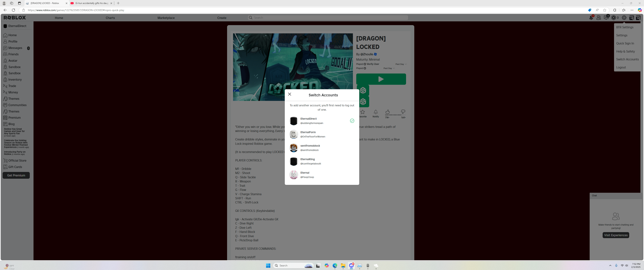This screenshot has width=644, height=270.
Task: Select Switch Accounts in the gear menu
Action: [627, 59]
